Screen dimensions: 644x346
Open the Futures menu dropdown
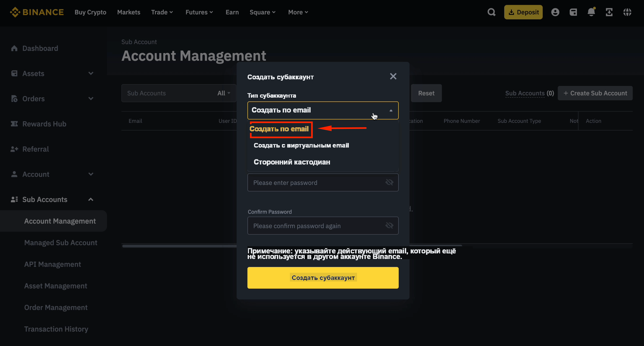click(x=199, y=12)
